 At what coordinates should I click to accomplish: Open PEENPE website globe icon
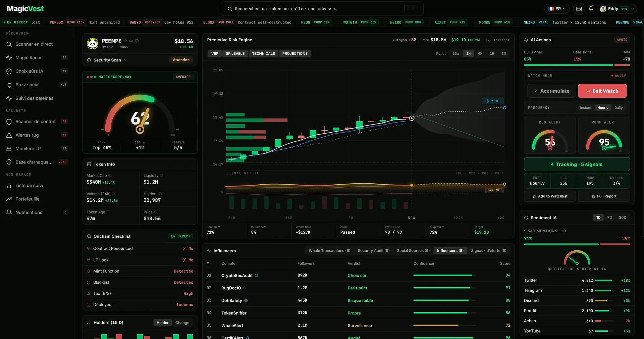[x=137, y=41]
